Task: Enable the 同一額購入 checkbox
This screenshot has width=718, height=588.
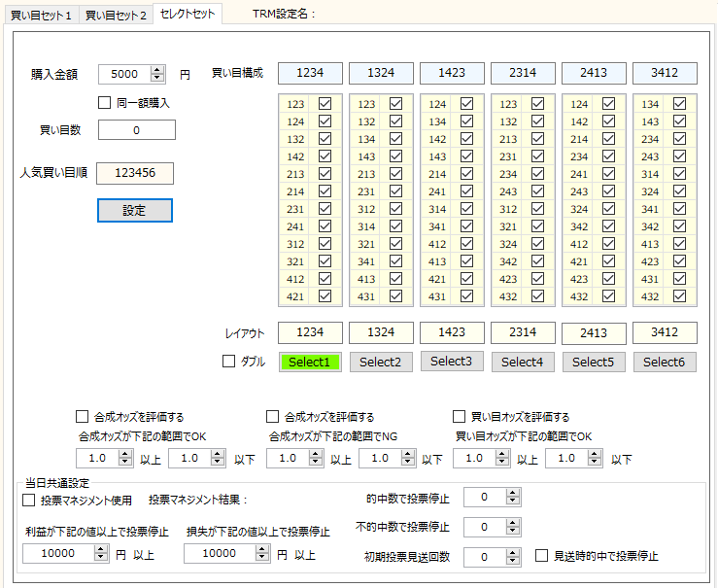Action: (x=106, y=102)
